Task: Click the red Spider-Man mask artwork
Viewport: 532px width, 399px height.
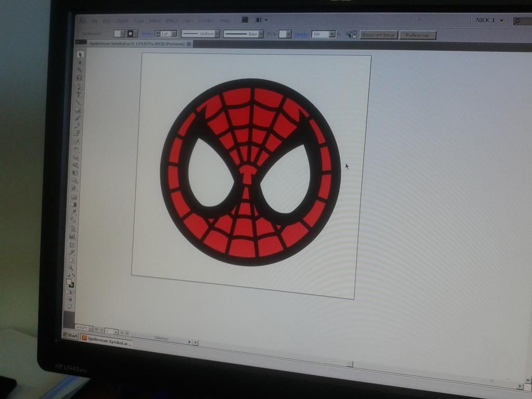Action: (250, 172)
